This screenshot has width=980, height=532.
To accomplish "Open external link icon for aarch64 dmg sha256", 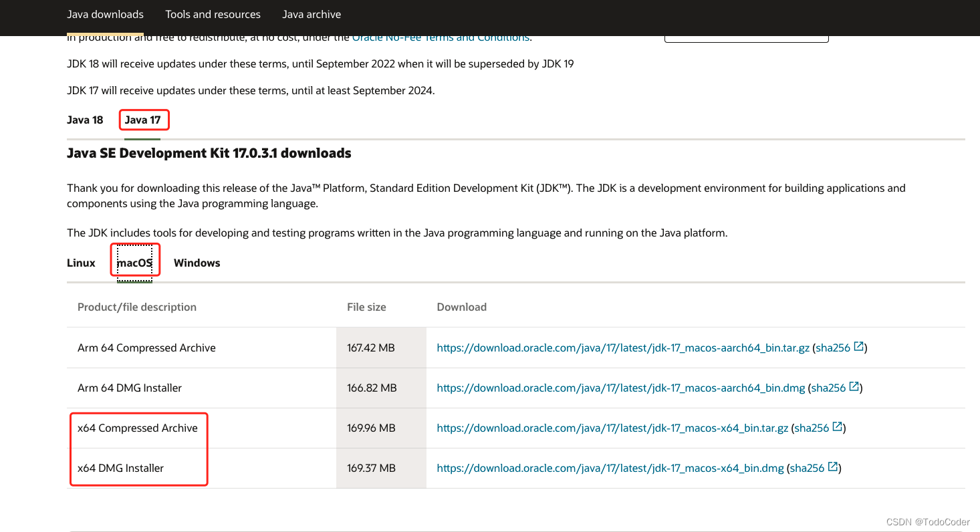I will pyautogui.click(x=854, y=387).
